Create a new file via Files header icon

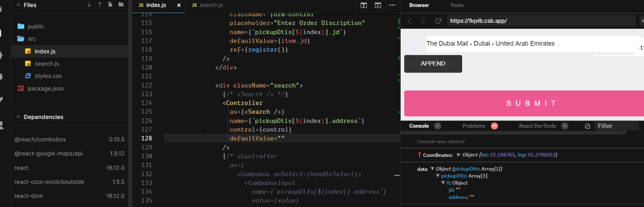[110, 5]
